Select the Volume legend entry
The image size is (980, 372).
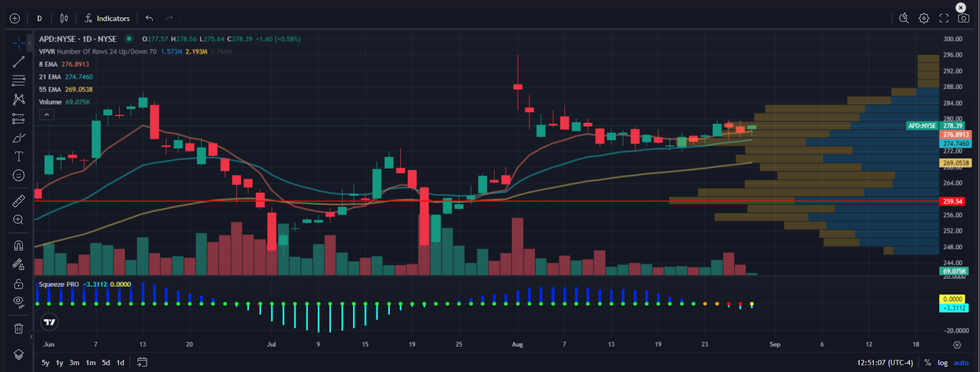pyautogui.click(x=50, y=102)
